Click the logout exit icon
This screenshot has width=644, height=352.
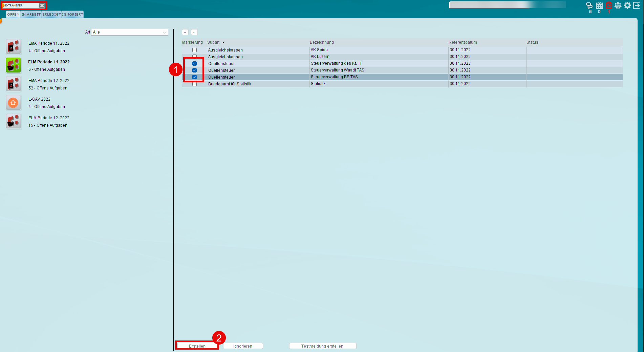(x=637, y=5)
